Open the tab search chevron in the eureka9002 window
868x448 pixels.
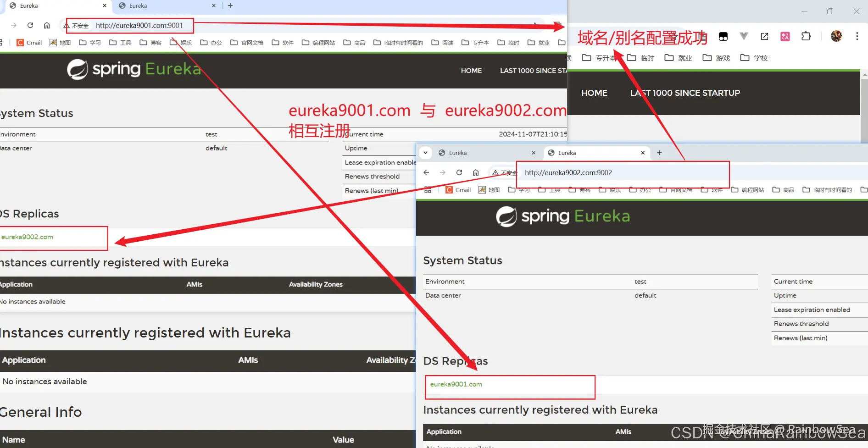click(425, 153)
